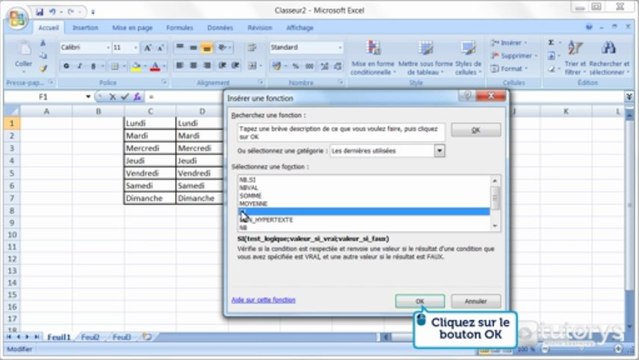Click the insert function fx icon in formula bar
The height and width of the screenshot is (360, 639).
137,97
